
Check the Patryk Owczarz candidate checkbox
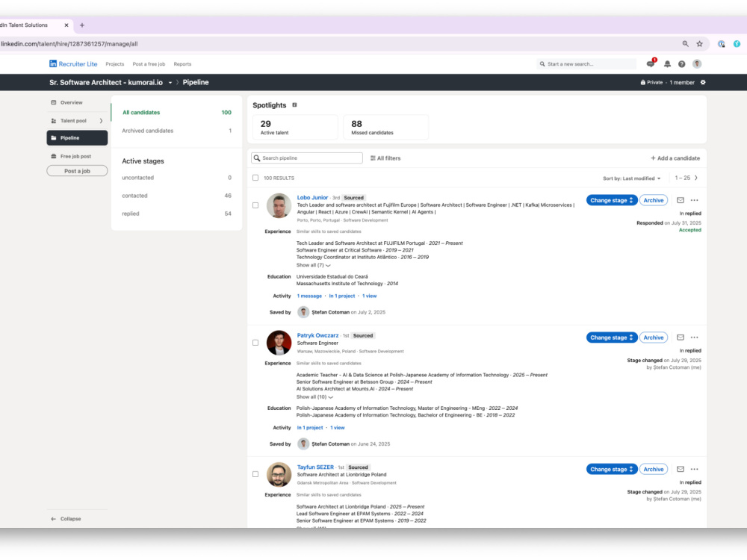point(255,343)
